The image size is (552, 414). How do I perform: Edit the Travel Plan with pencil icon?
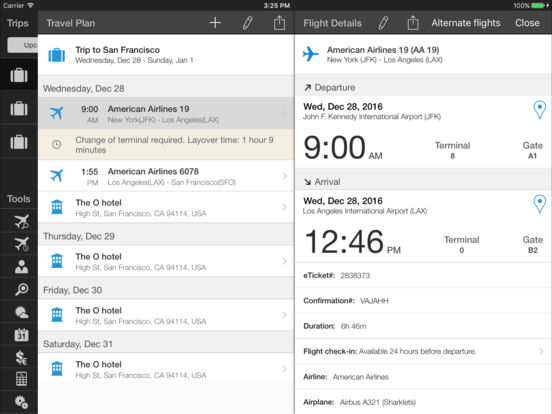247,23
